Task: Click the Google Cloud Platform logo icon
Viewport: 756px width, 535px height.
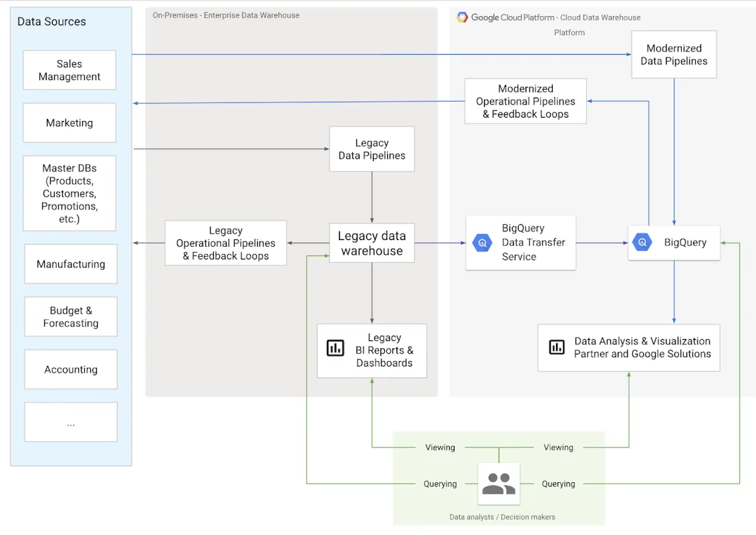Action: click(457, 18)
